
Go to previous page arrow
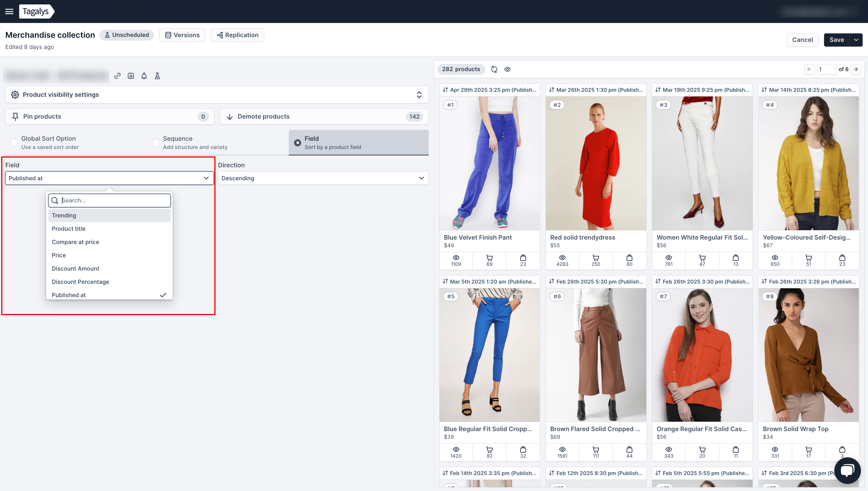coord(809,69)
